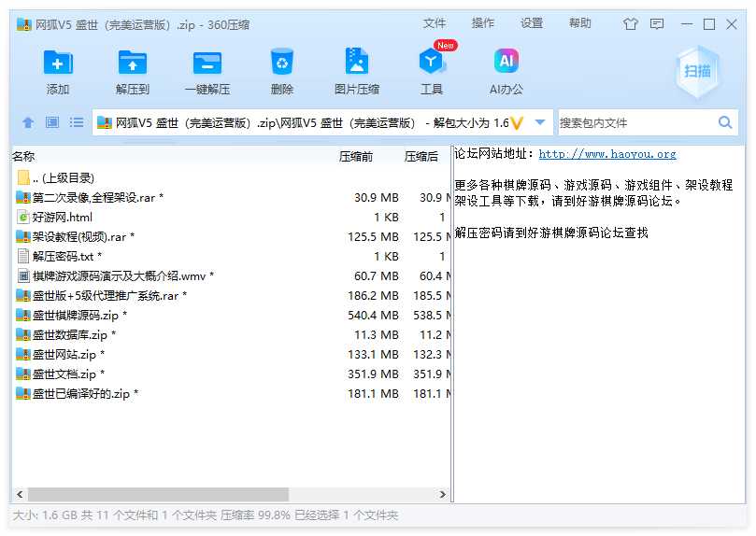Select the .. (上级目录) folder row
Screen dimensions: 756x536
tap(231, 178)
